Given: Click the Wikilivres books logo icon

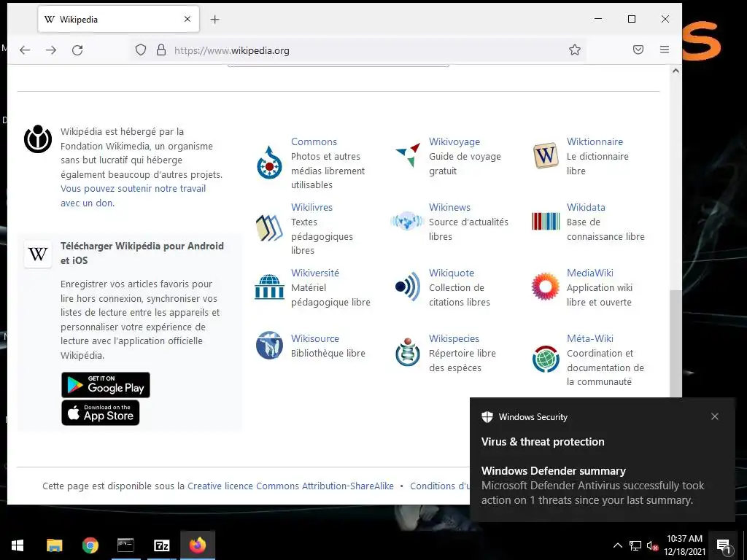Looking at the screenshot, I should point(269,227).
